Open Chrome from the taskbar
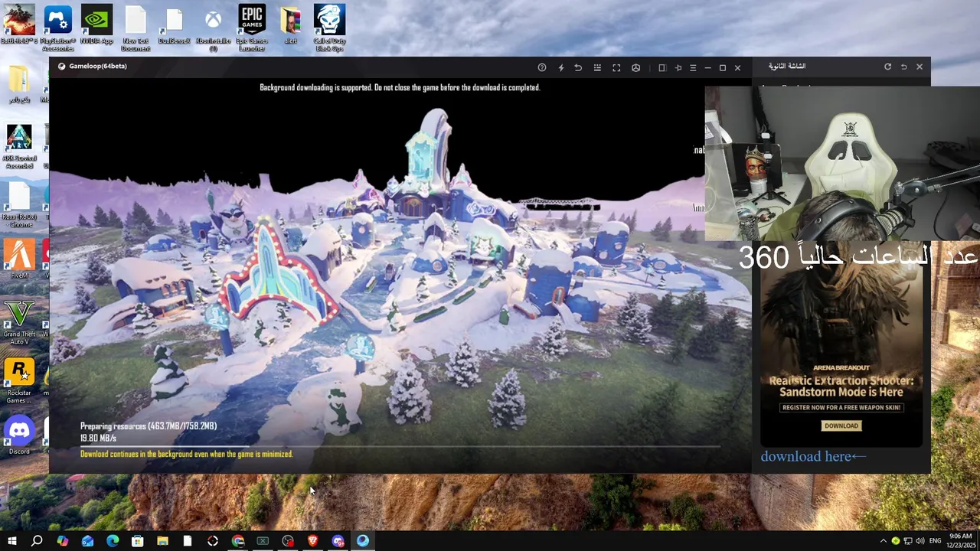 [x=238, y=541]
